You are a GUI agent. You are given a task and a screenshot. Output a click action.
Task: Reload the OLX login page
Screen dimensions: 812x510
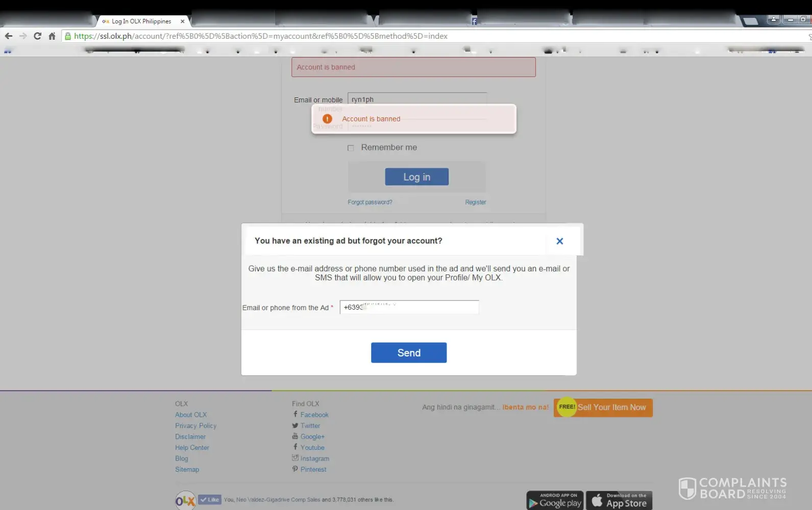[37, 36]
